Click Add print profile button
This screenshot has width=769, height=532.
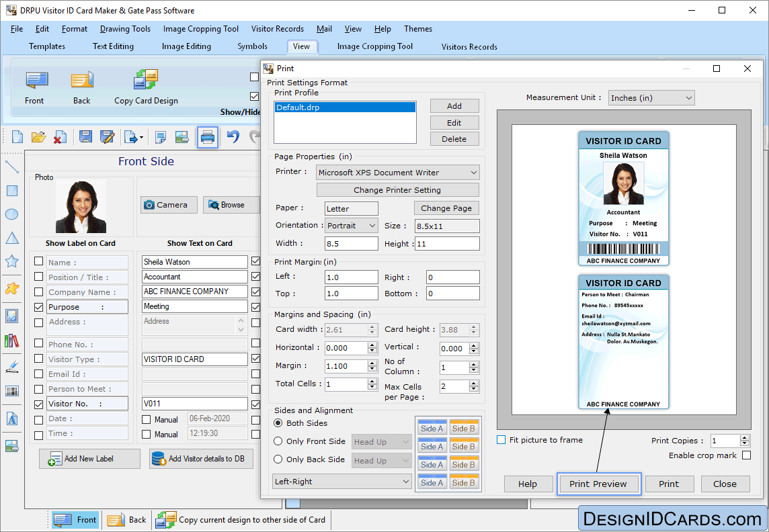pos(454,106)
